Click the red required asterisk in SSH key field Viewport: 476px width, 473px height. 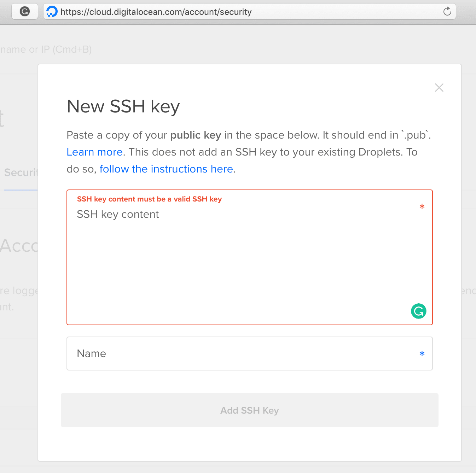click(422, 207)
